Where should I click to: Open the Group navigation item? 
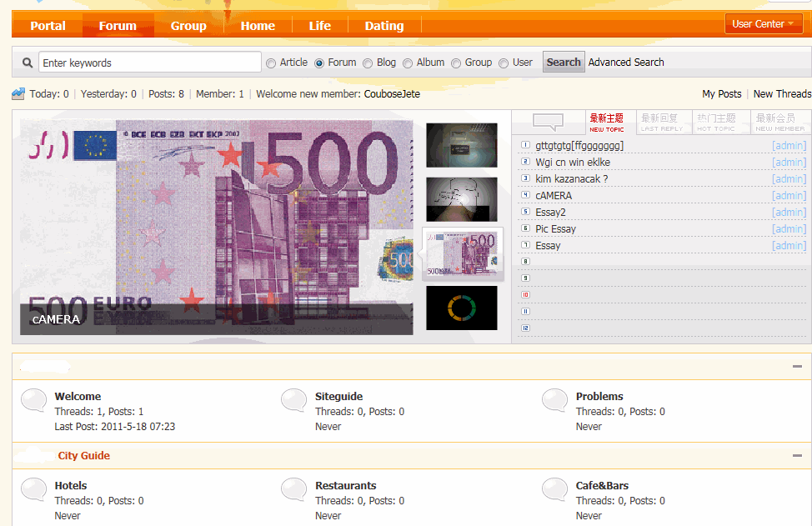coord(188,26)
